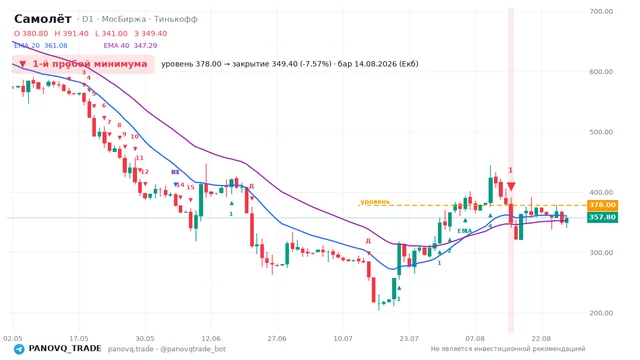Click the red triangle in the signal badge
640x360 pixels.
(23, 64)
